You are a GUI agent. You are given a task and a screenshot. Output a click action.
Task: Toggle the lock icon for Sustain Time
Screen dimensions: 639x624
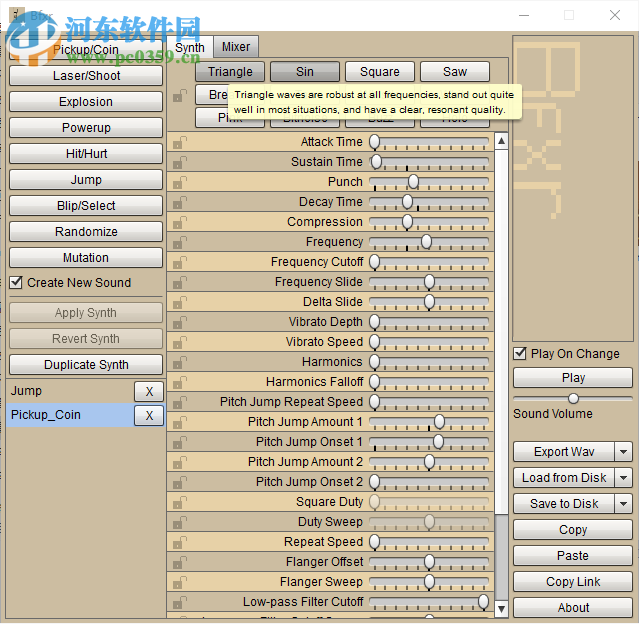coord(179,162)
